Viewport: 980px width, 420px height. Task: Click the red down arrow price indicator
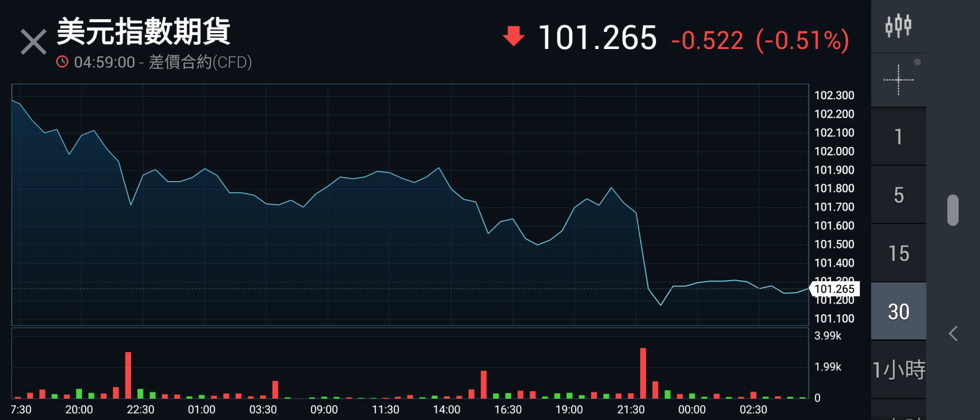[x=513, y=36]
